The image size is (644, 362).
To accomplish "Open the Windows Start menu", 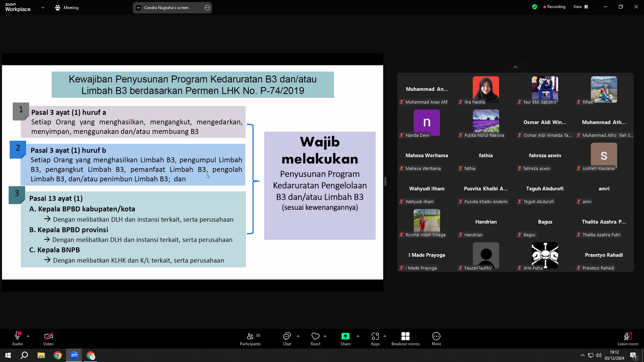I will coord(8,355).
